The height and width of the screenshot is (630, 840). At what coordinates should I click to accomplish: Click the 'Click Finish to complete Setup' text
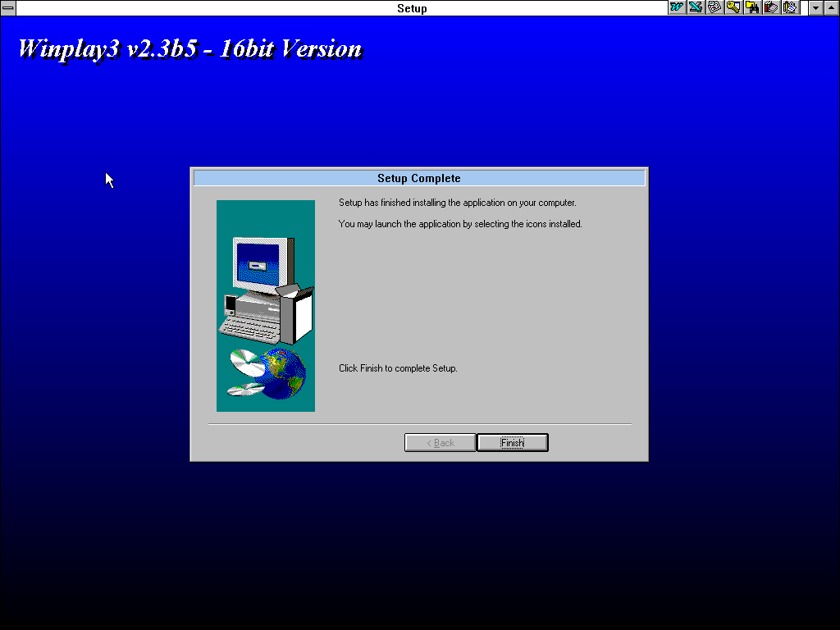(398, 368)
